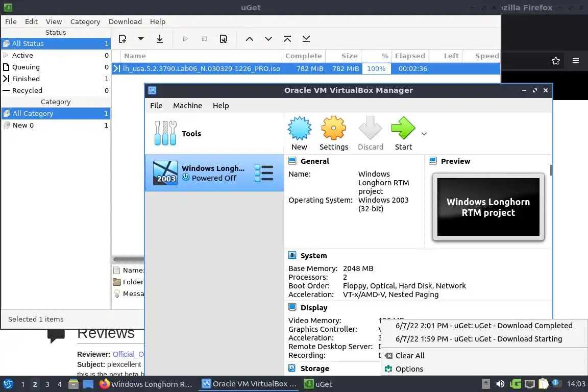The image size is (588, 392).
Task: Sort downloads by Elapsed column header
Action: tap(410, 56)
